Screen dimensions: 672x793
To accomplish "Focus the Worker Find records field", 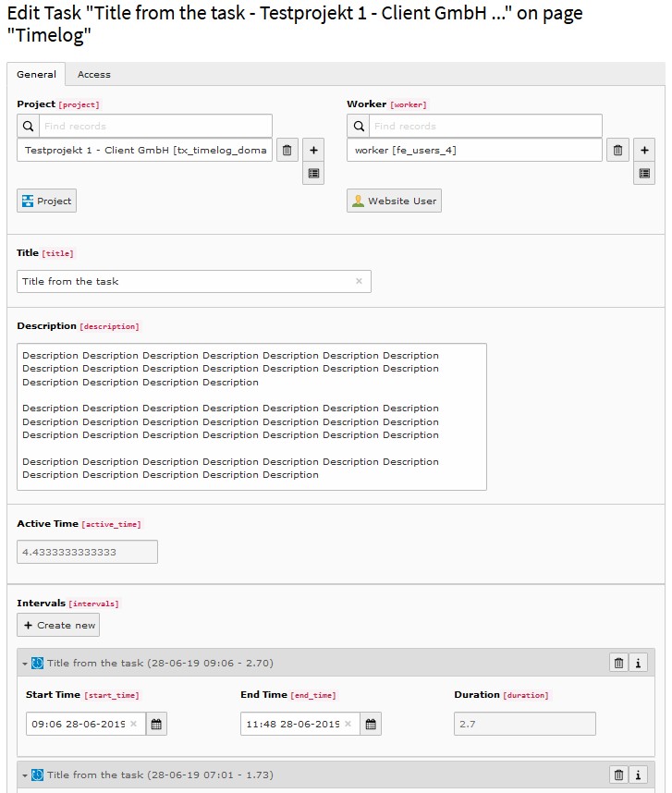I will click(x=485, y=126).
